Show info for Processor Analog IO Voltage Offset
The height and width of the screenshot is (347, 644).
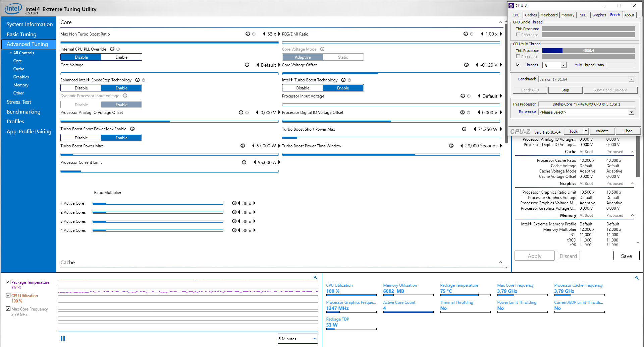coord(241,113)
